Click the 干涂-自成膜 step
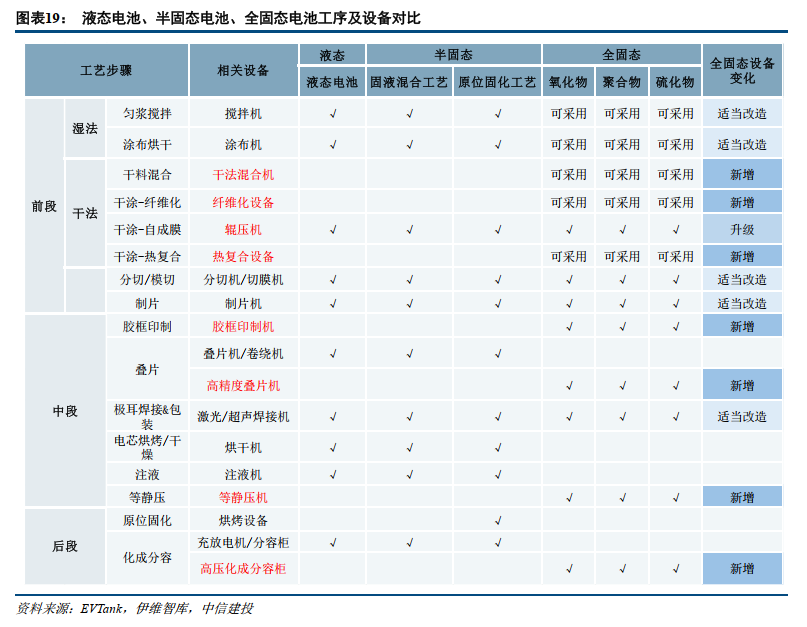This screenshot has width=807, height=627. pos(147,230)
